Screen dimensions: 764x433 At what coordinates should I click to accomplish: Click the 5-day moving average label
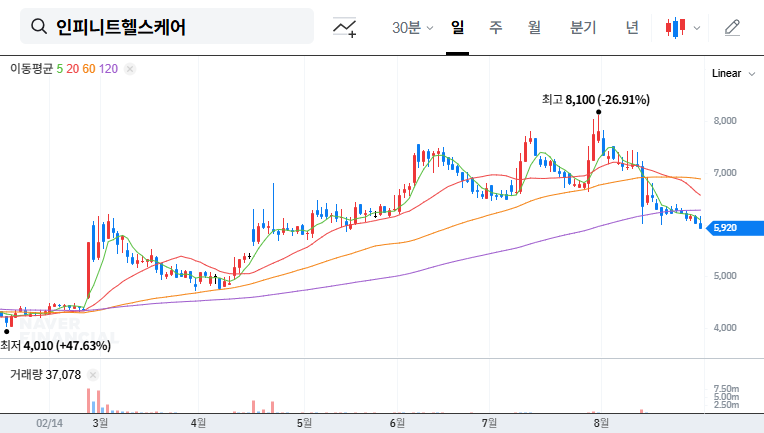(59, 69)
